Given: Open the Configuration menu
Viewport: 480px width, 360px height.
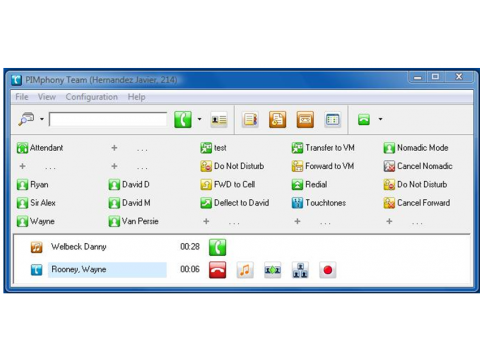Looking at the screenshot, I should [x=92, y=97].
